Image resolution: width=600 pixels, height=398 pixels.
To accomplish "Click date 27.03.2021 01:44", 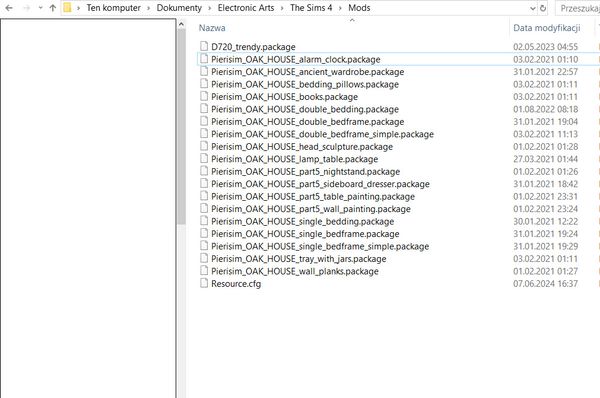I will coord(545,159).
